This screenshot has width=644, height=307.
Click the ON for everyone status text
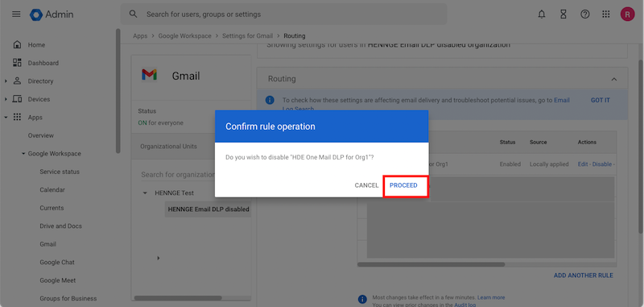click(160, 123)
